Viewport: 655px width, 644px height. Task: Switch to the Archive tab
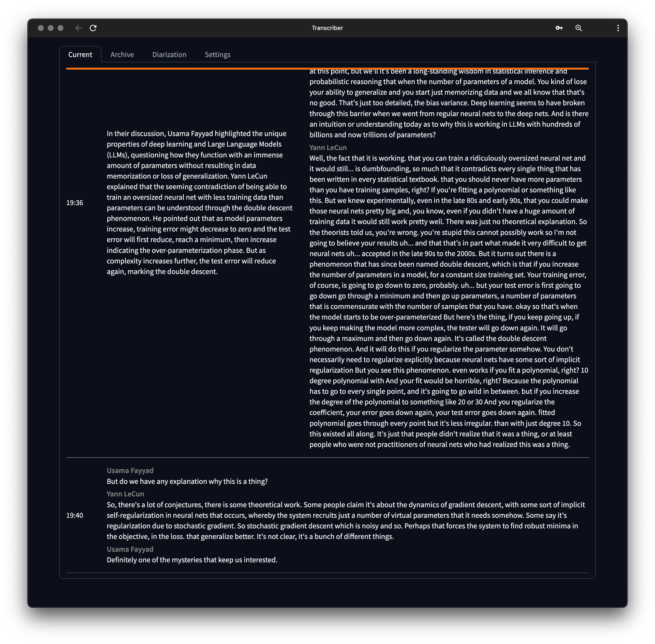click(122, 54)
